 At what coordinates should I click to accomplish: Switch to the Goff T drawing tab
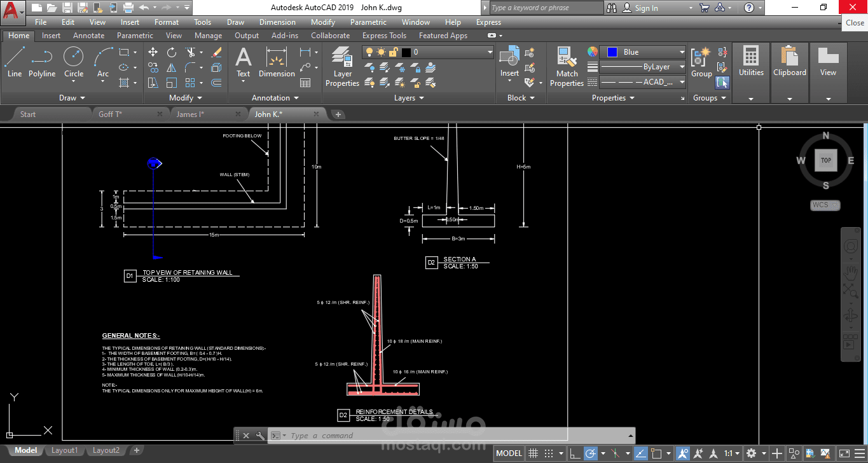click(x=110, y=114)
